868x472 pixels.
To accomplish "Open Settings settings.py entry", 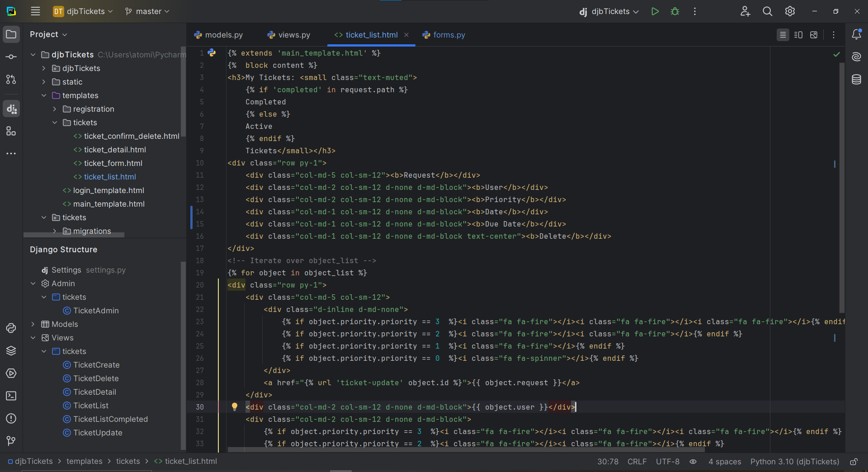I will pyautogui.click(x=84, y=270).
